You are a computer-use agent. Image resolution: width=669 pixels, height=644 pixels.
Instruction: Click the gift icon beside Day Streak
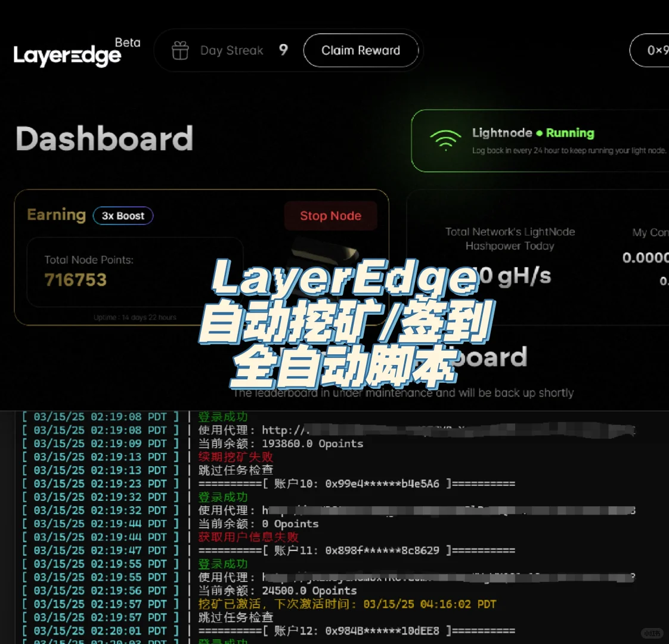[179, 50]
